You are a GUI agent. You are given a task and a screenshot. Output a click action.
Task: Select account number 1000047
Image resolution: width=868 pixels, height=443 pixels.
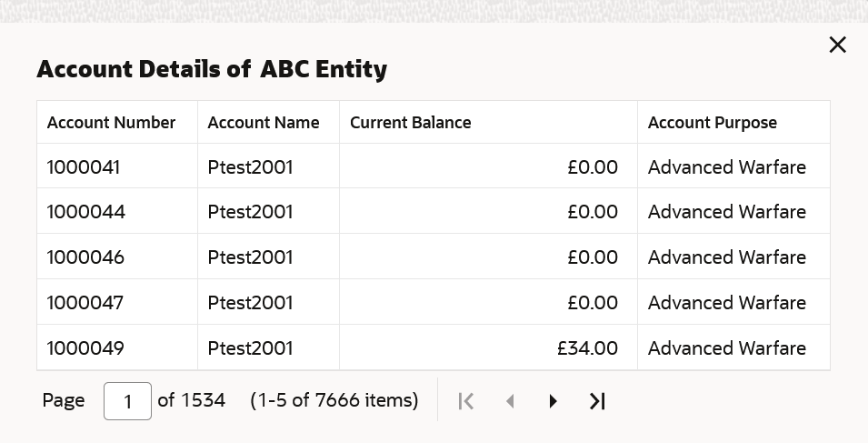tap(85, 303)
